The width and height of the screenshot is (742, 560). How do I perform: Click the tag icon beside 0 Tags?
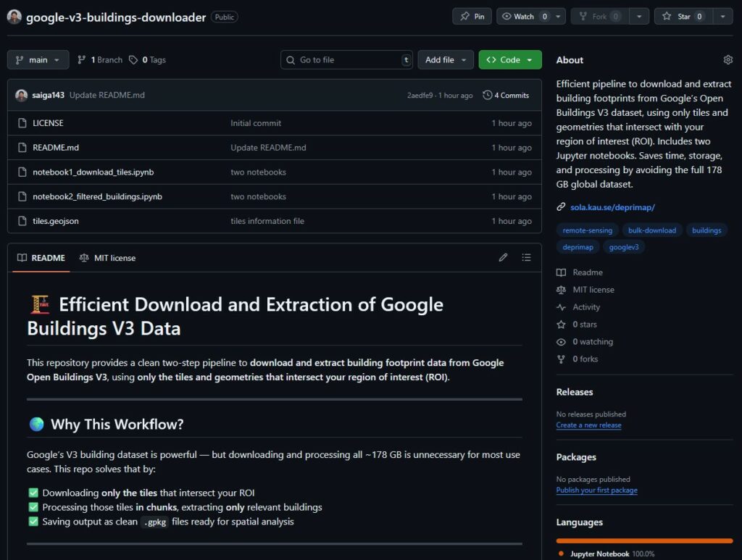tap(133, 60)
